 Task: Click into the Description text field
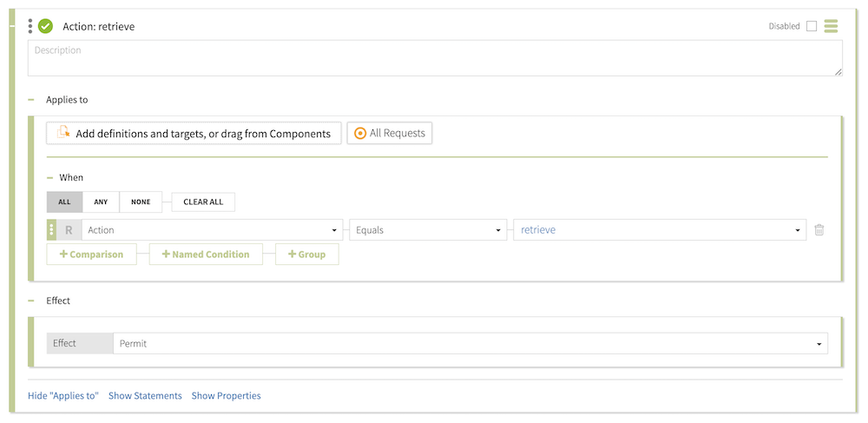coord(434,59)
